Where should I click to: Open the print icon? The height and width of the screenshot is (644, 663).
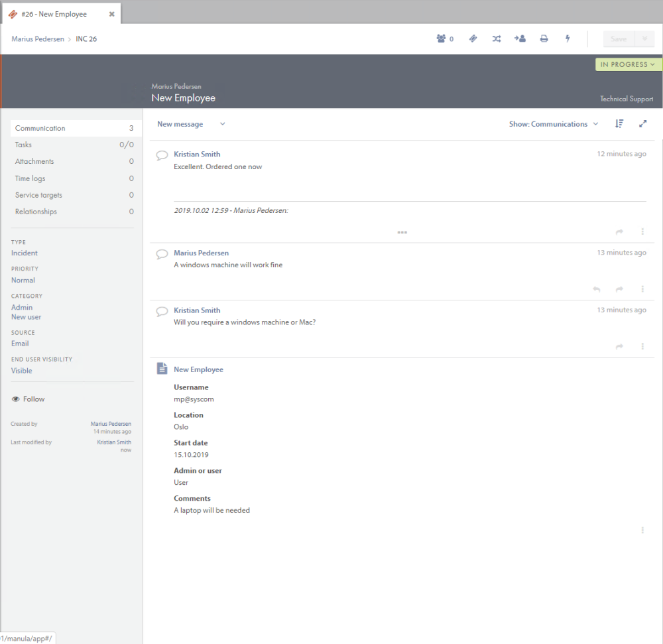(x=544, y=38)
